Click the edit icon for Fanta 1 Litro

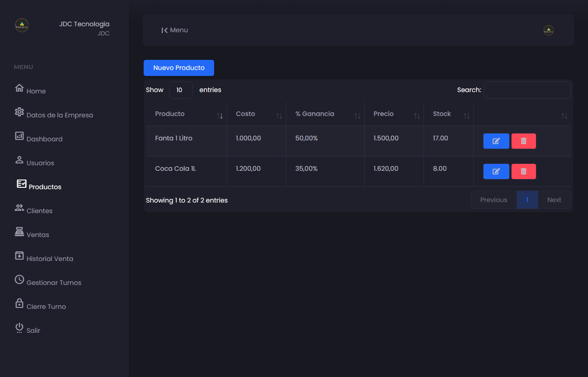pyautogui.click(x=496, y=141)
